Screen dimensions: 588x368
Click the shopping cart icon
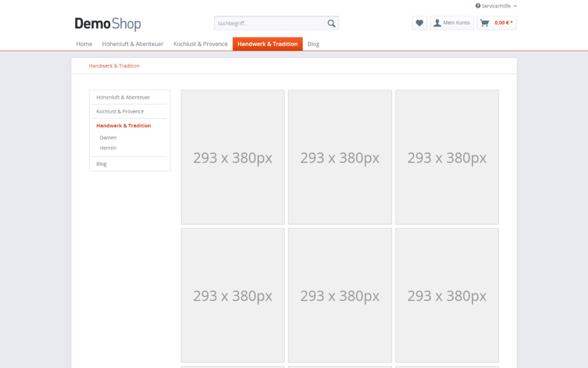(485, 23)
